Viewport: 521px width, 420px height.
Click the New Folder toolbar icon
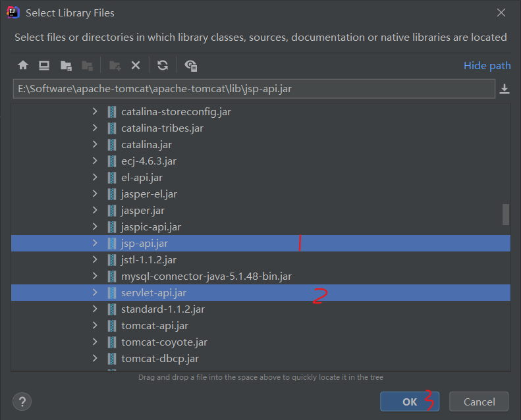(x=115, y=65)
